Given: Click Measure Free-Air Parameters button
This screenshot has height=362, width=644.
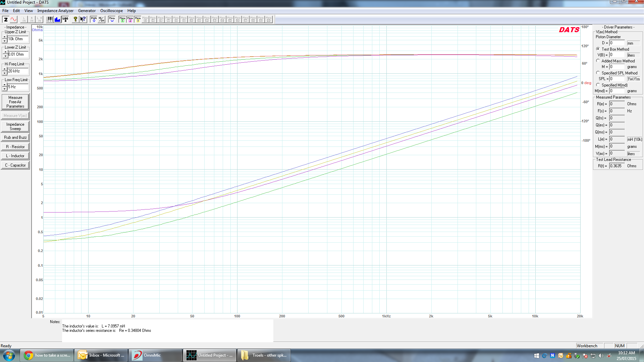Looking at the screenshot, I should (15, 102).
